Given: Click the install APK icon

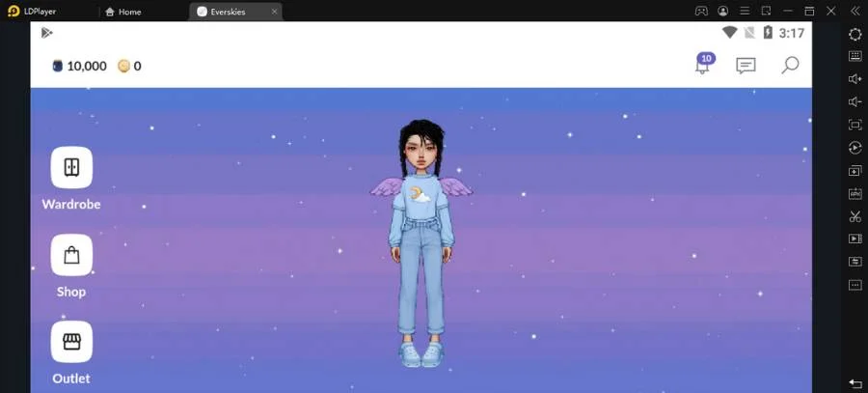Looking at the screenshot, I should point(854,193).
